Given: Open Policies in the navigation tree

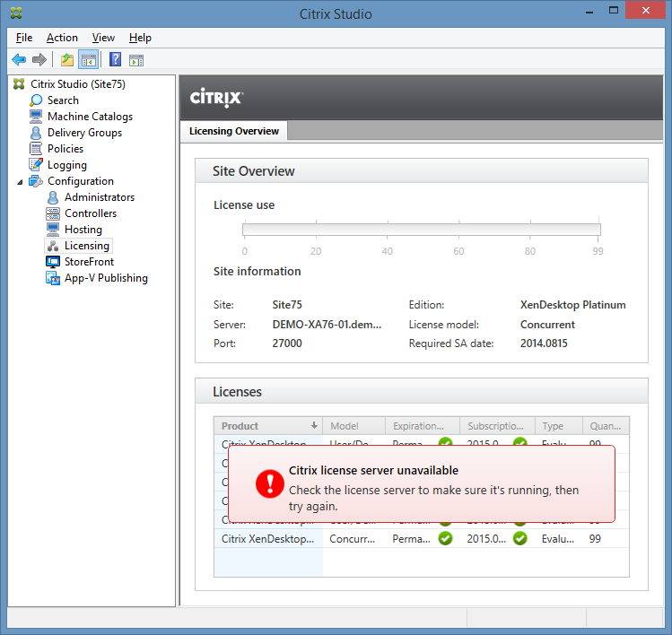Looking at the screenshot, I should pyautogui.click(x=65, y=149).
